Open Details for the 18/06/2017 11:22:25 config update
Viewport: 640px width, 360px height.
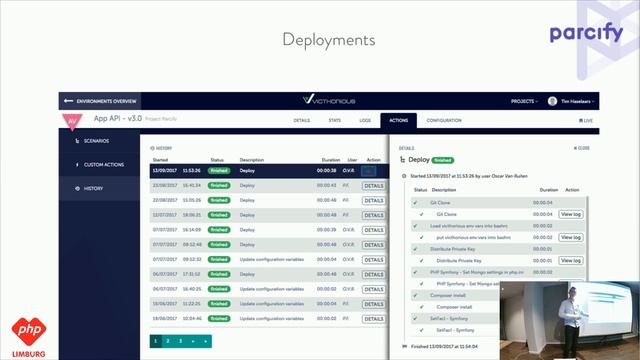(373, 304)
